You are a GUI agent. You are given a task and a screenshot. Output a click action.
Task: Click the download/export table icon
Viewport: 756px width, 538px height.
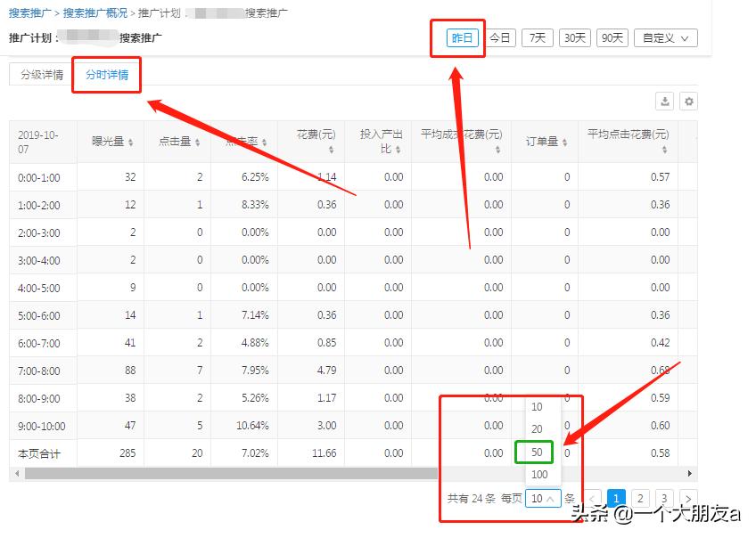[664, 102]
